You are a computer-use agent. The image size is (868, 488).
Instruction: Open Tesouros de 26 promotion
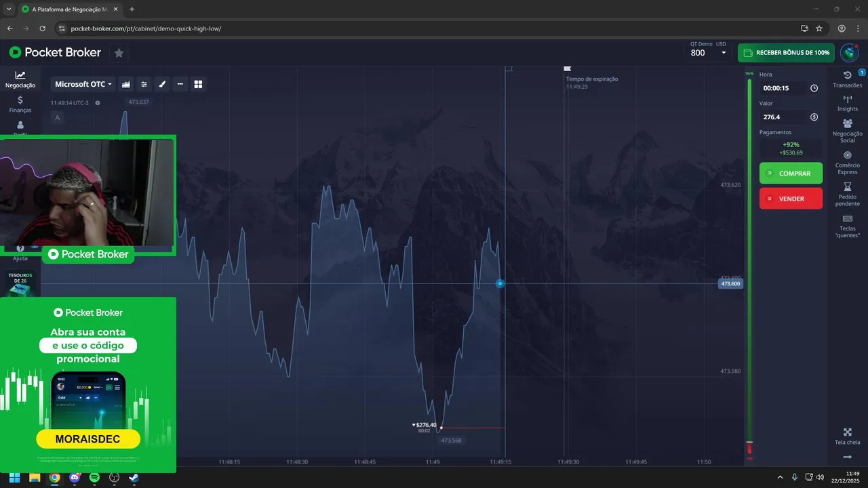click(x=20, y=284)
